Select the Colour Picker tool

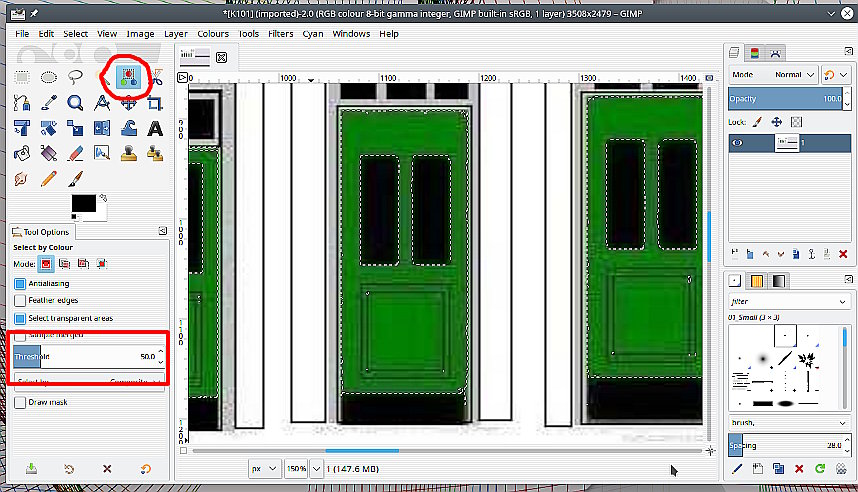click(x=49, y=103)
